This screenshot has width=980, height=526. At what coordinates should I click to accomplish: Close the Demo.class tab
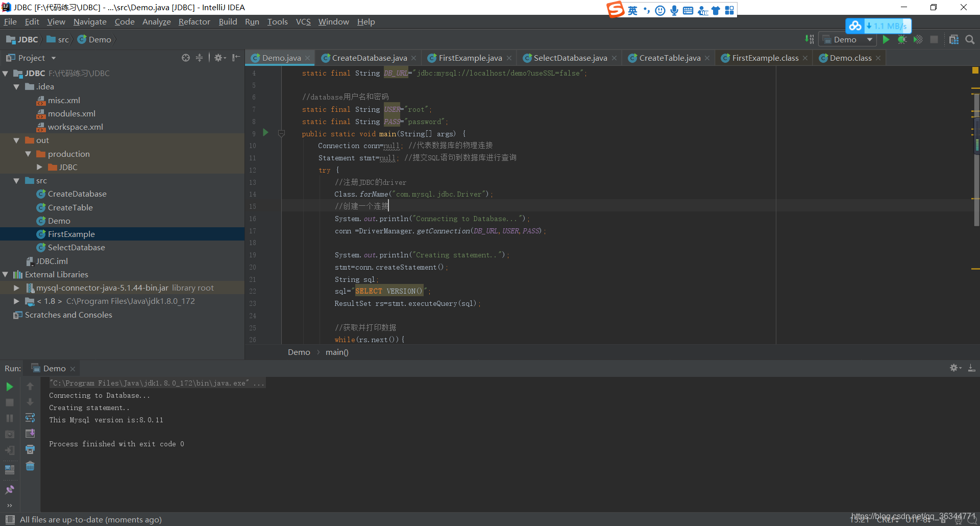pyautogui.click(x=878, y=58)
